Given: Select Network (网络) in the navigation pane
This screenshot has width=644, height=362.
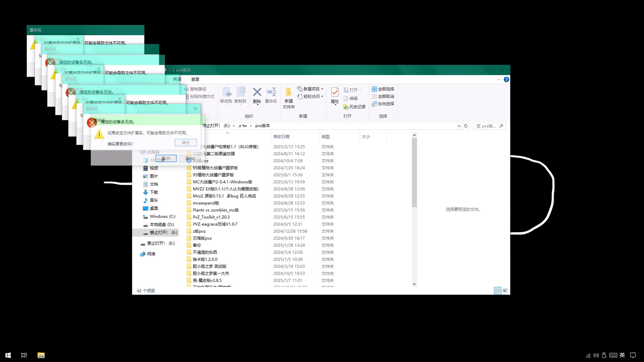Looking at the screenshot, I should pos(148,254).
